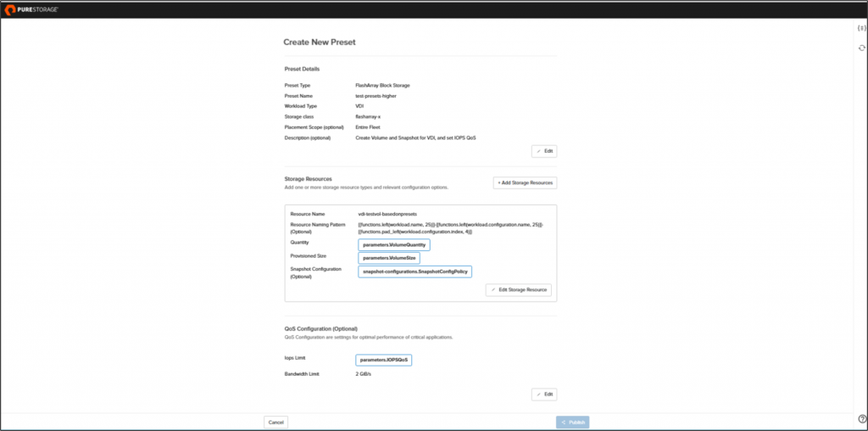Click the 'QoS Configuration (Optional)' heading

[x=321, y=328]
